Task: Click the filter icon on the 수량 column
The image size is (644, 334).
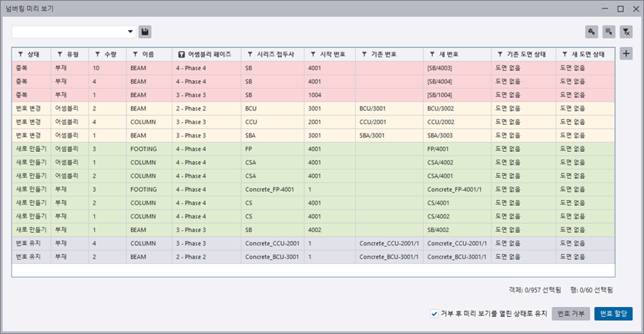Action: tap(97, 55)
